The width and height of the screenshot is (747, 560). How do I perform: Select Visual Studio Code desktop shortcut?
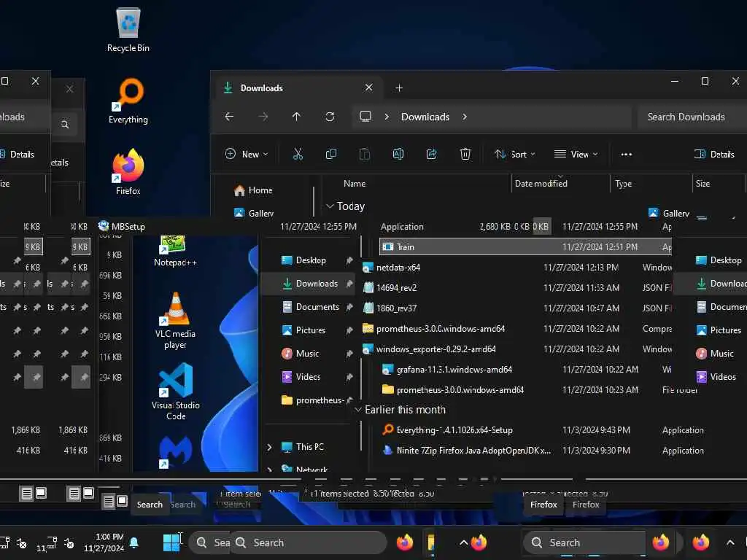point(175,392)
